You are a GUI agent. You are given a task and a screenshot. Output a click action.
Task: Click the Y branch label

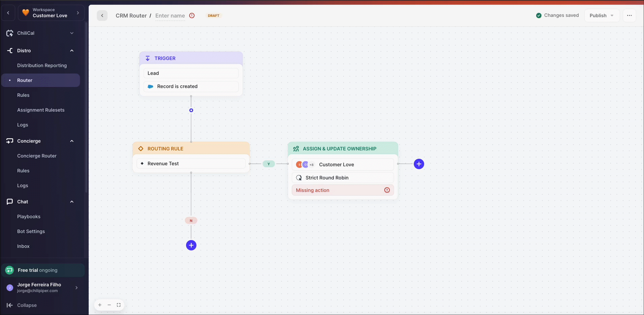point(269,164)
